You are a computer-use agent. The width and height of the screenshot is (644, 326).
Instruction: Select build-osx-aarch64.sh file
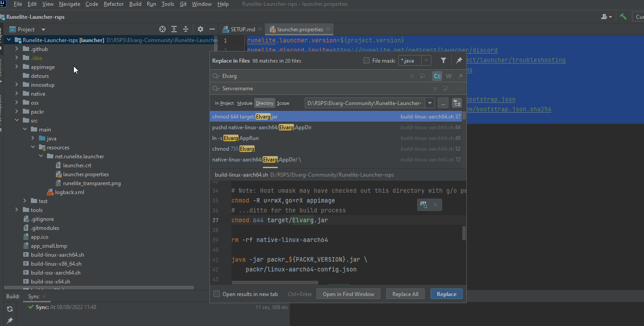pos(55,272)
